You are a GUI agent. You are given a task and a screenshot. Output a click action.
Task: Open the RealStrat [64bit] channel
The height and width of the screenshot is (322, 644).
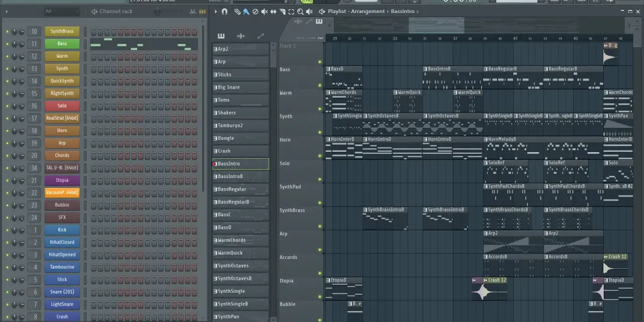62,118
